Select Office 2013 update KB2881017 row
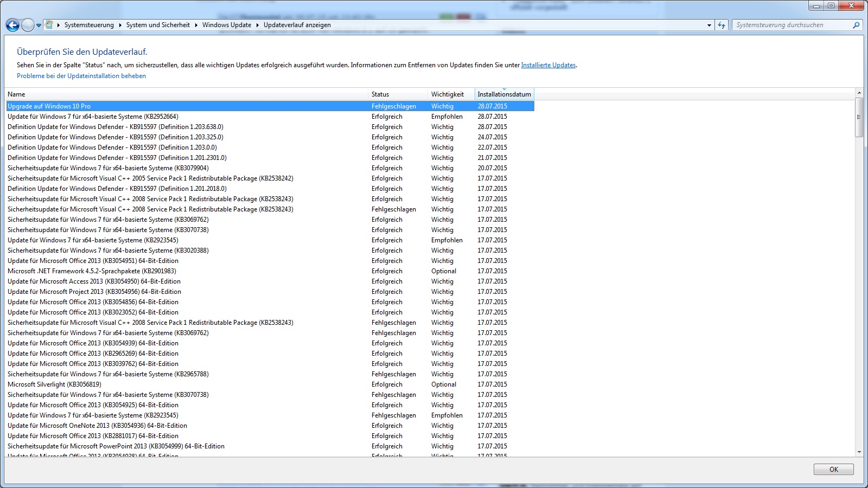The height and width of the screenshot is (488, 868). [x=270, y=436]
